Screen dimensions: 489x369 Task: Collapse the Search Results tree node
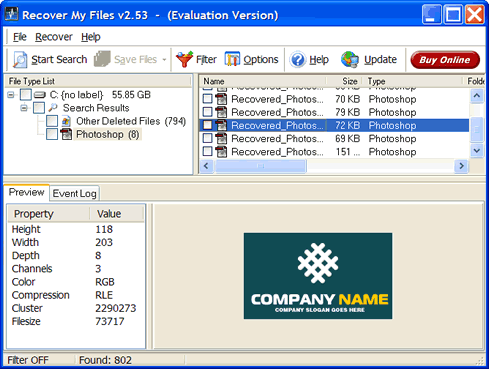(x=24, y=108)
